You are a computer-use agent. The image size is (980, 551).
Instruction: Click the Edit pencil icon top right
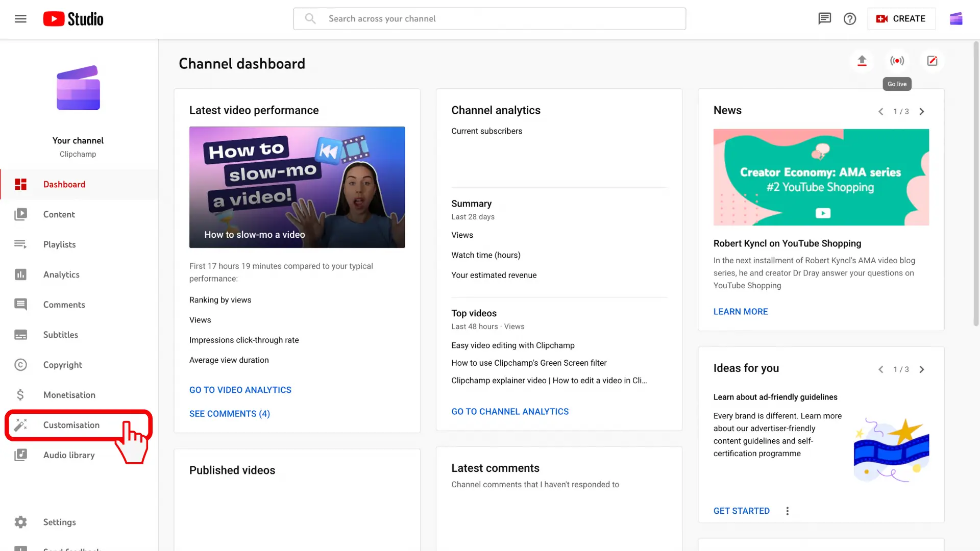[932, 61]
